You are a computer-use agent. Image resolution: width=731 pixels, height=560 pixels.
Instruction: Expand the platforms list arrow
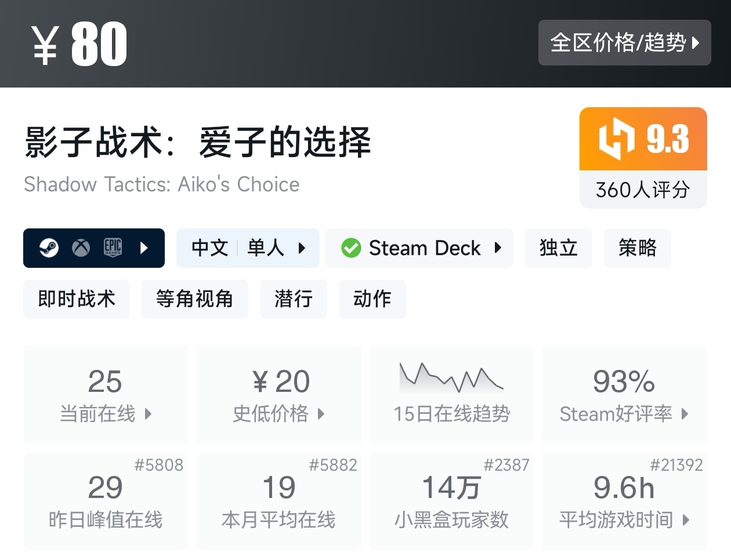tap(144, 248)
